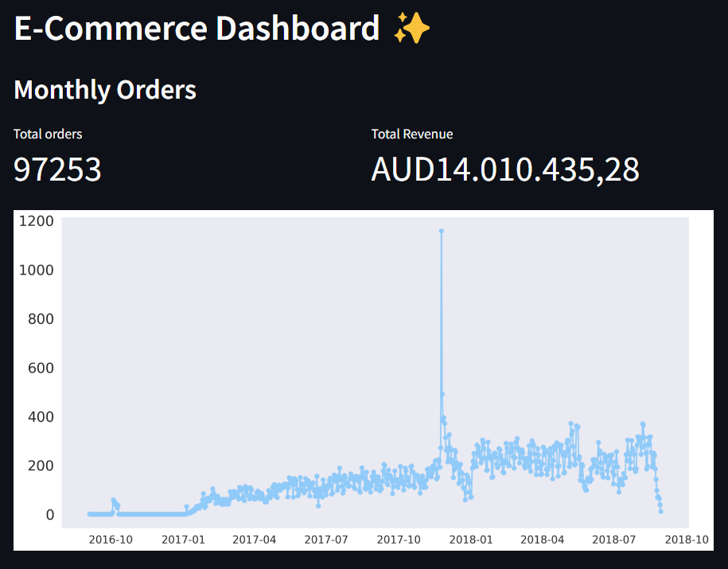
Task: Select the 2017-07 x-axis tick label
Action: click(326, 540)
